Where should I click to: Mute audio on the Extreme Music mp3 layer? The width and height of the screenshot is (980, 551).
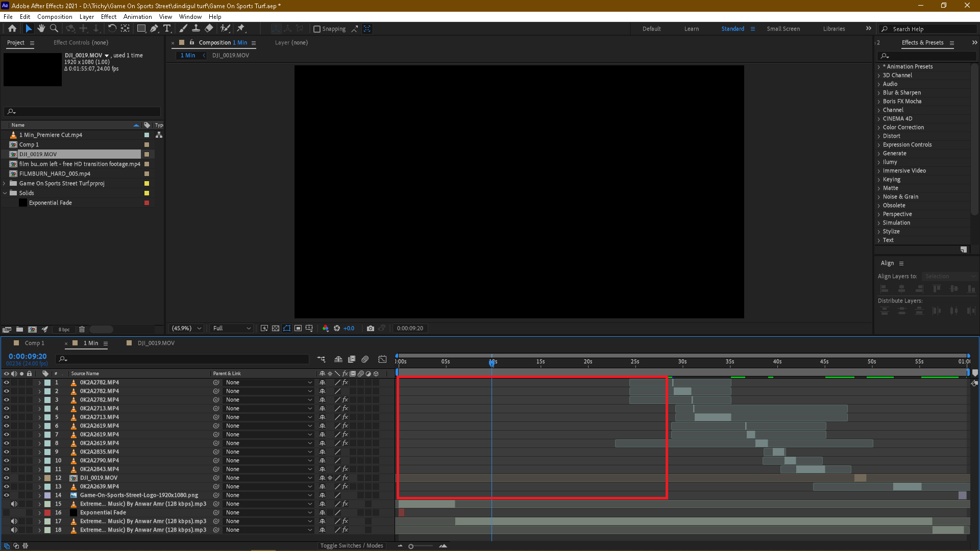click(14, 504)
